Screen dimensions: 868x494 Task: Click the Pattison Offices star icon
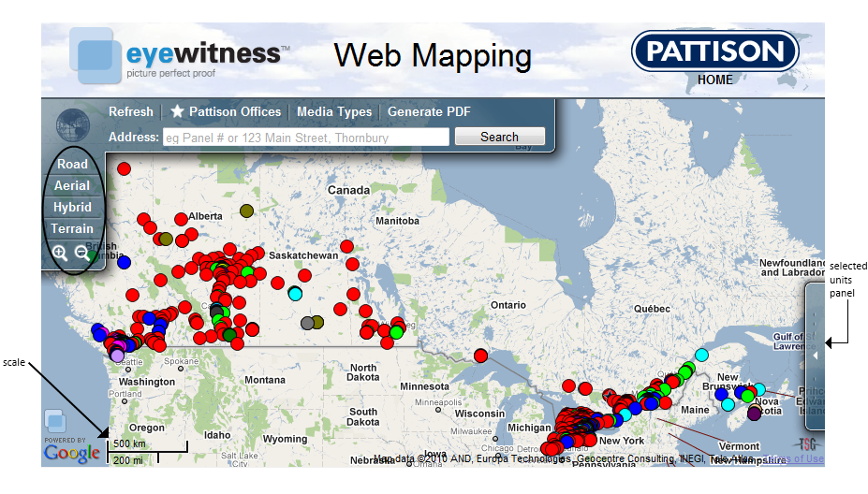177,111
